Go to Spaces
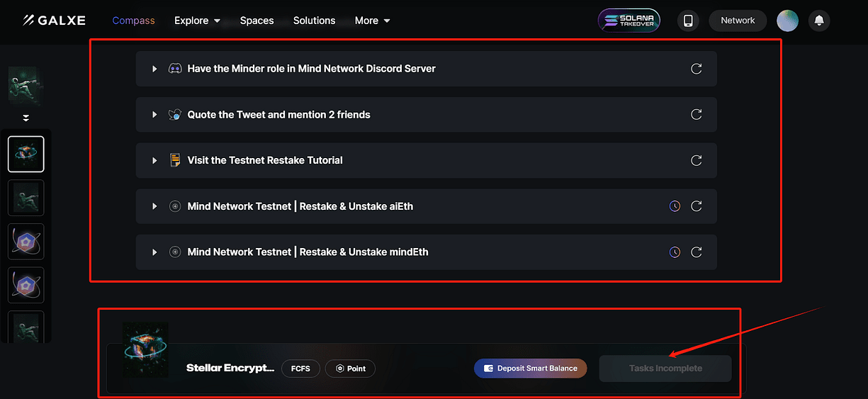The height and width of the screenshot is (399, 868). [x=257, y=21]
